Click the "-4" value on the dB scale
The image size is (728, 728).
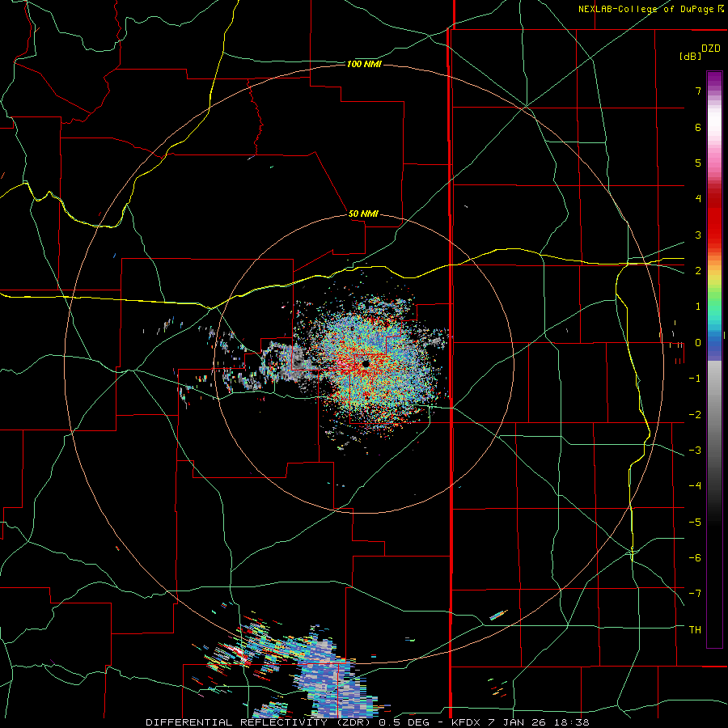coord(695,486)
